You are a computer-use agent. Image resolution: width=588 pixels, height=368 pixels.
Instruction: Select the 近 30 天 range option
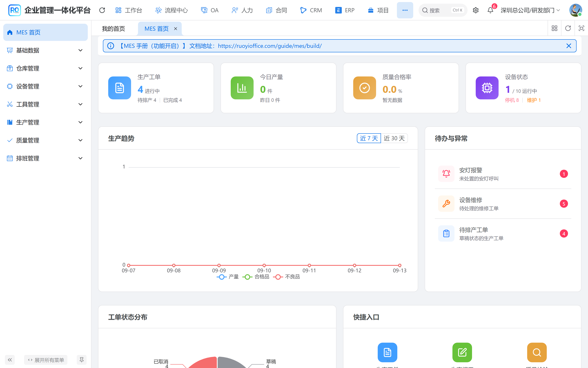[394, 138]
